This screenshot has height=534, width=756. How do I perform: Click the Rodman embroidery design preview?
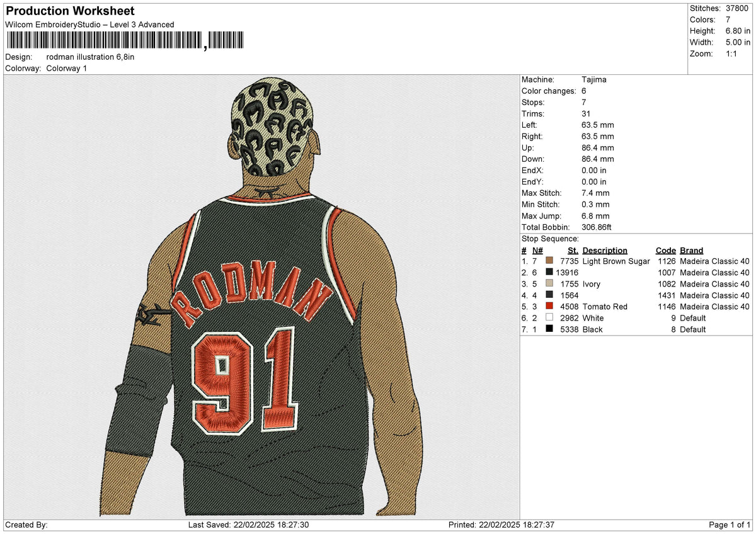tap(261, 297)
